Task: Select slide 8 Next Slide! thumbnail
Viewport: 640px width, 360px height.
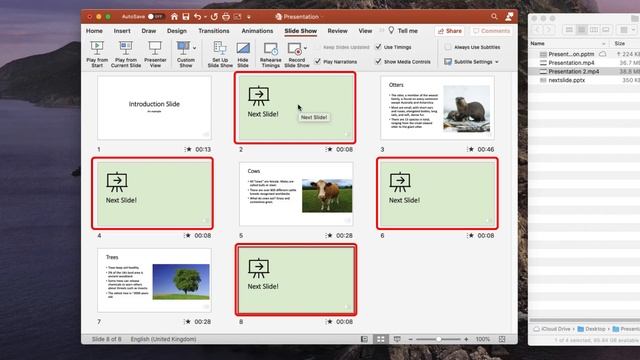Action: click(296, 280)
